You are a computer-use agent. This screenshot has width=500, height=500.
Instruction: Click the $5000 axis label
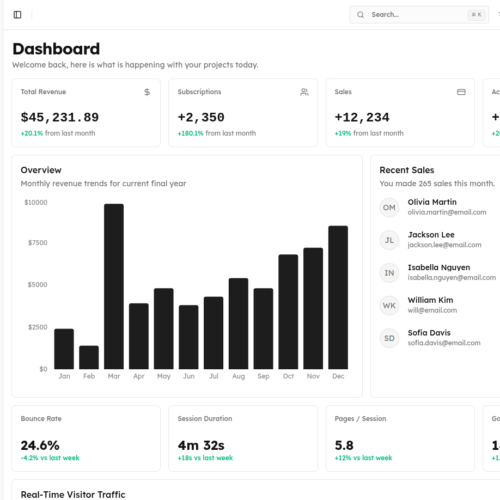38,285
